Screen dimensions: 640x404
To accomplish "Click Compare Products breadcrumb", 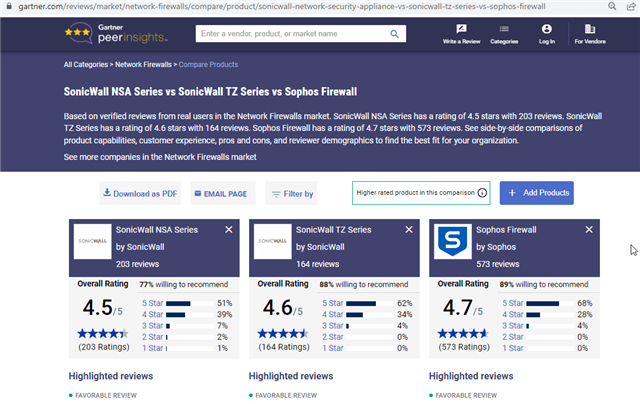I will (208, 64).
